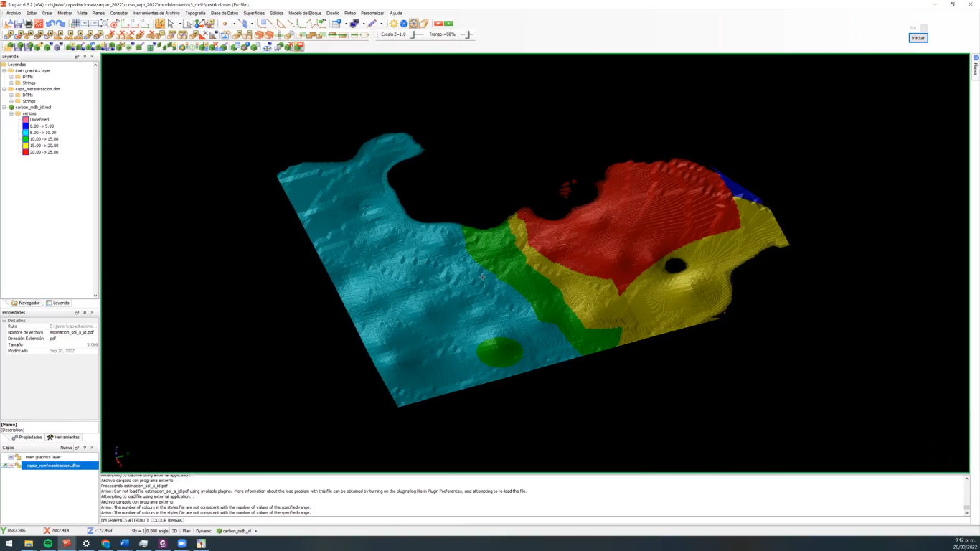The width and height of the screenshot is (980, 551).
Task: Toggle lock icon on capa_meteorizacion.dtm layer
Action: (18, 466)
